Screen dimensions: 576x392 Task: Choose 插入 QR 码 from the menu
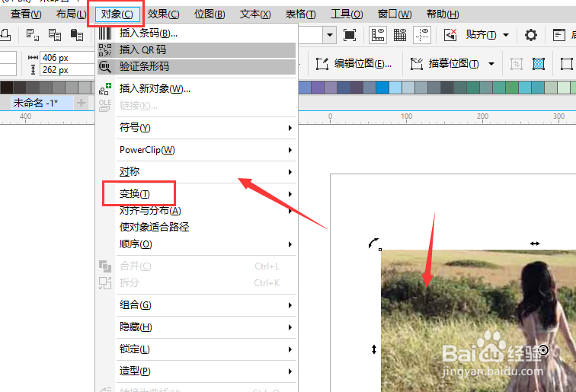click(x=197, y=50)
